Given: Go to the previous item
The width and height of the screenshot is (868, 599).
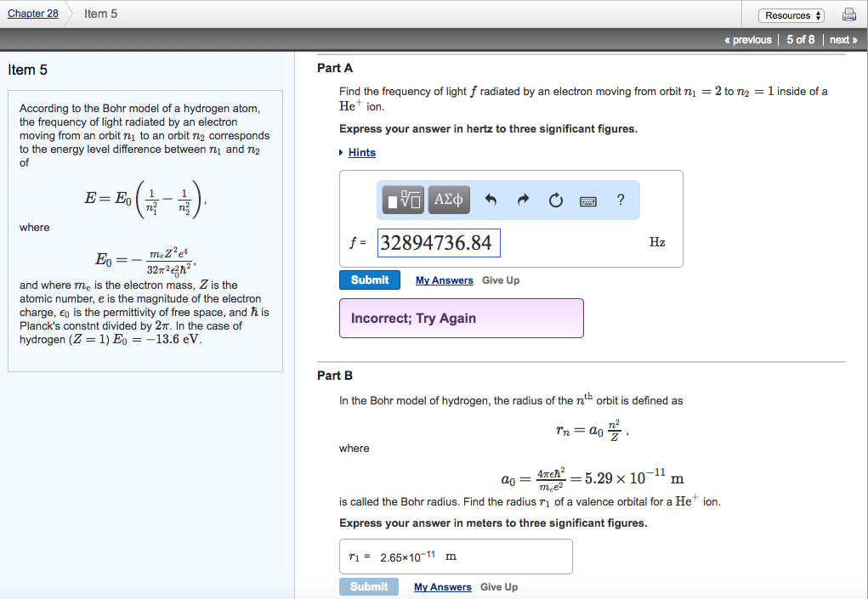Looking at the screenshot, I should click(748, 39).
